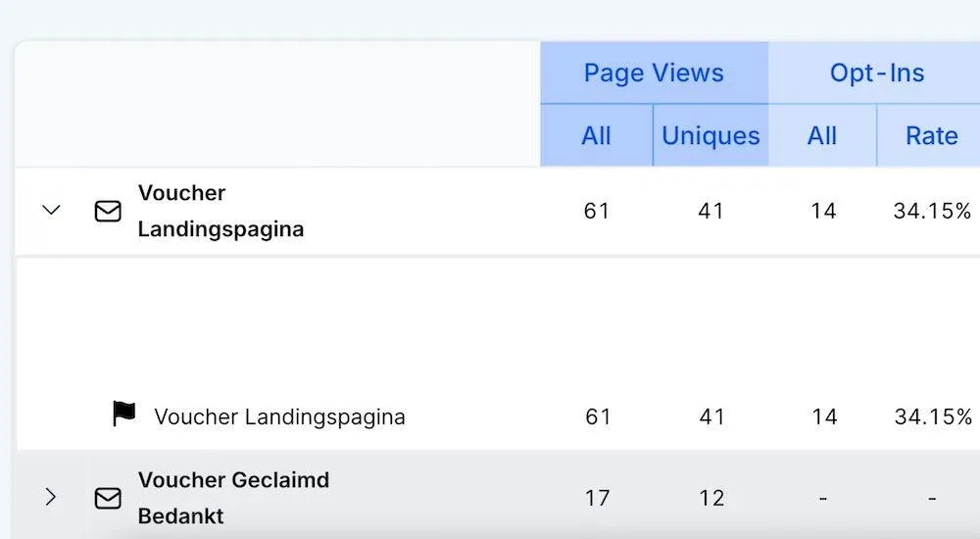Sort by Opt-Ins Rate column header
980x539 pixels.
(x=931, y=135)
